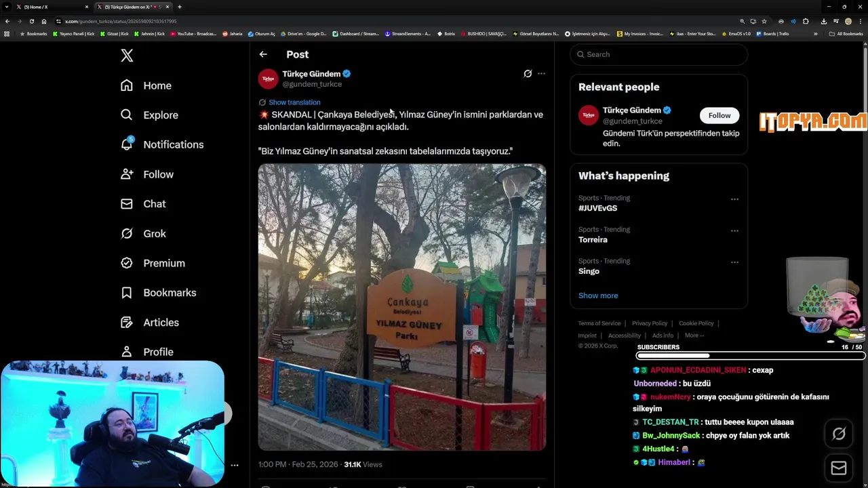Open Accessibility footer link

pos(625,335)
